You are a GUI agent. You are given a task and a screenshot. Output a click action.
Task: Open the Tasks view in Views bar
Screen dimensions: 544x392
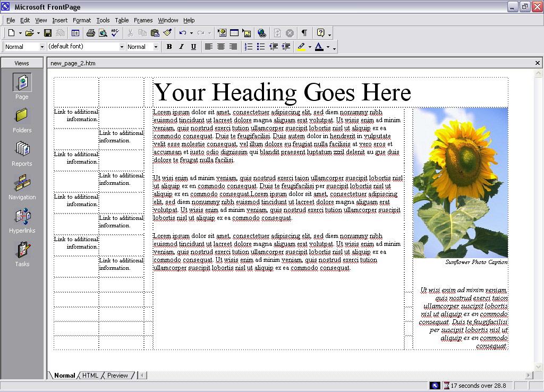[22, 254]
